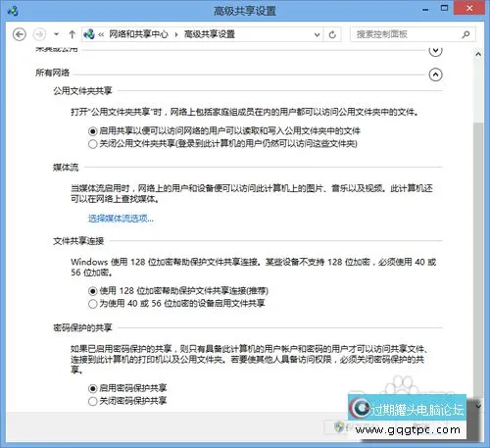The width and height of the screenshot is (490, 448).
Task: Minimize the 高级共享设置 window
Action: [425, 10]
